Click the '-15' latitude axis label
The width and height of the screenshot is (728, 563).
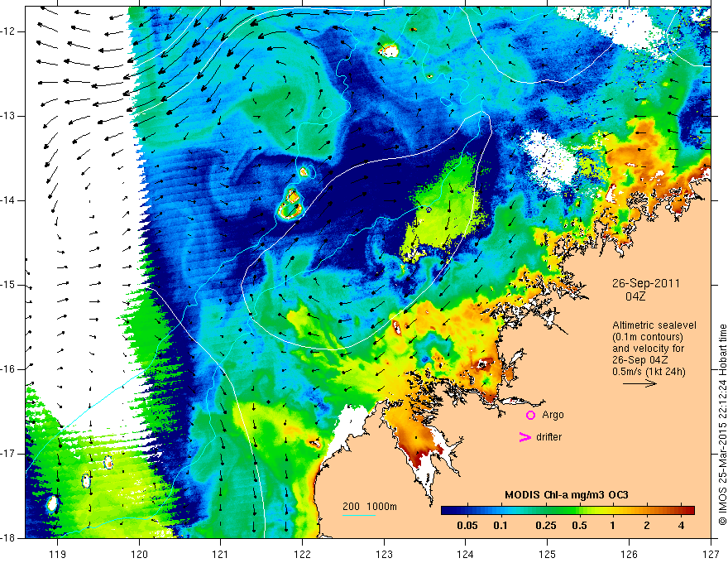(9, 285)
